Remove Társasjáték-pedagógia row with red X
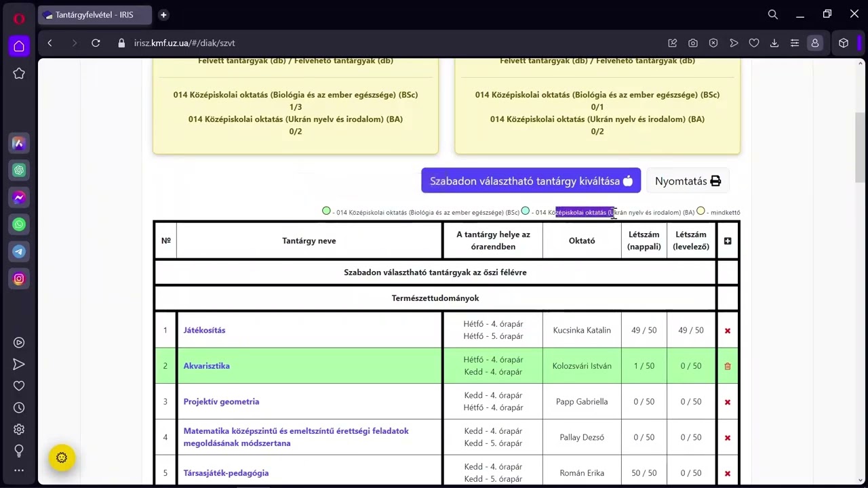This screenshot has width=868, height=488. [728, 473]
